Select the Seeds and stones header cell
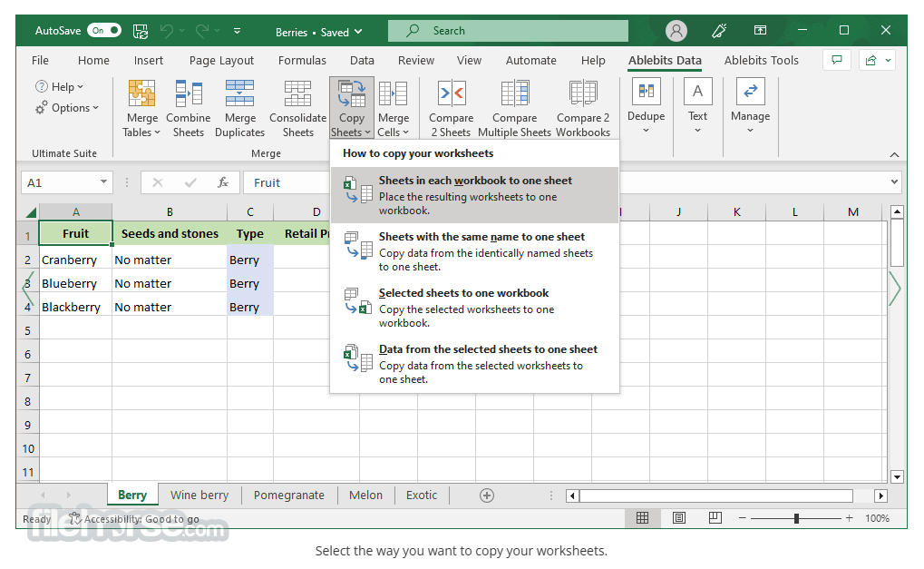 click(170, 233)
